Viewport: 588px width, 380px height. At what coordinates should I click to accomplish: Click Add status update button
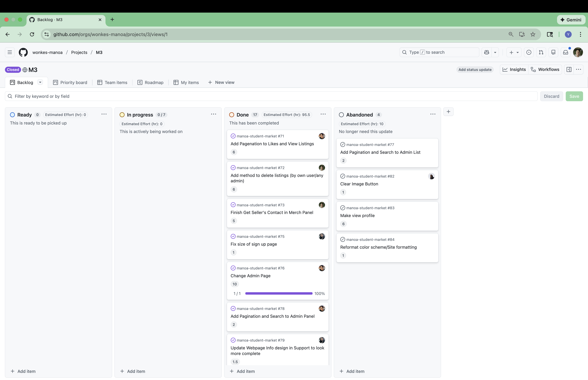tap(475, 70)
